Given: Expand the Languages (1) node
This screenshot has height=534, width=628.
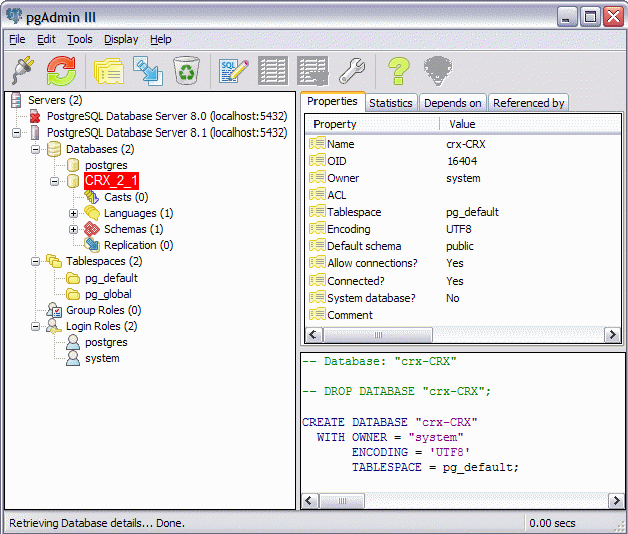Looking at the screenshot, I should coord(73,213).
